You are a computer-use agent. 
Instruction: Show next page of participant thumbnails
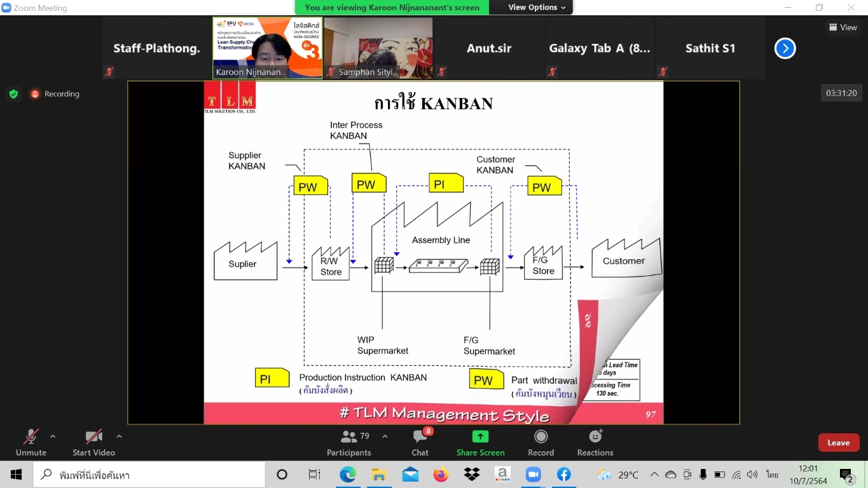(785, 48)
